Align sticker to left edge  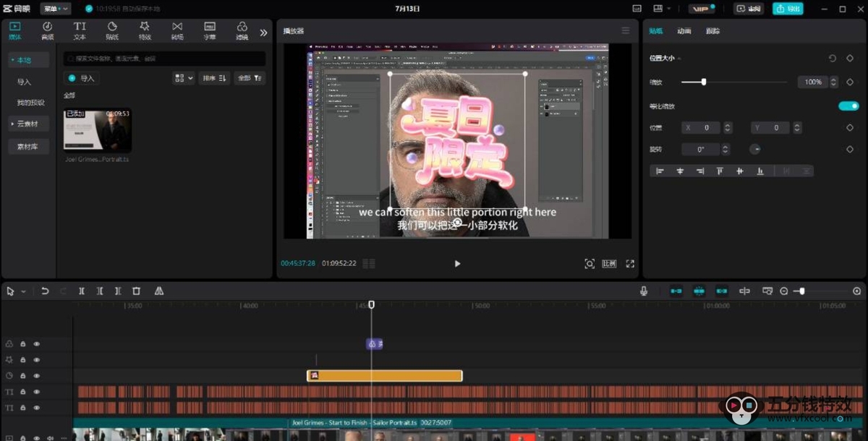(x=660, y=171)
